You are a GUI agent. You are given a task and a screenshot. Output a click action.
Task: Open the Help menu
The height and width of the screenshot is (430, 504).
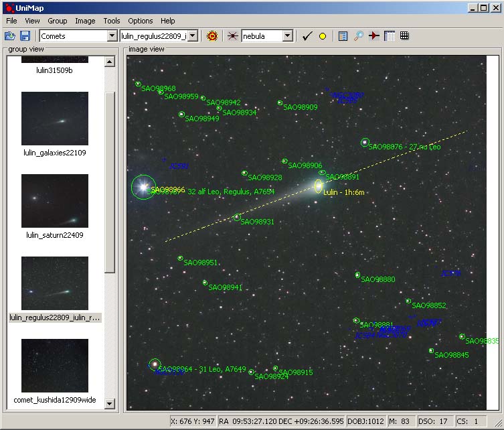(168, 21)
